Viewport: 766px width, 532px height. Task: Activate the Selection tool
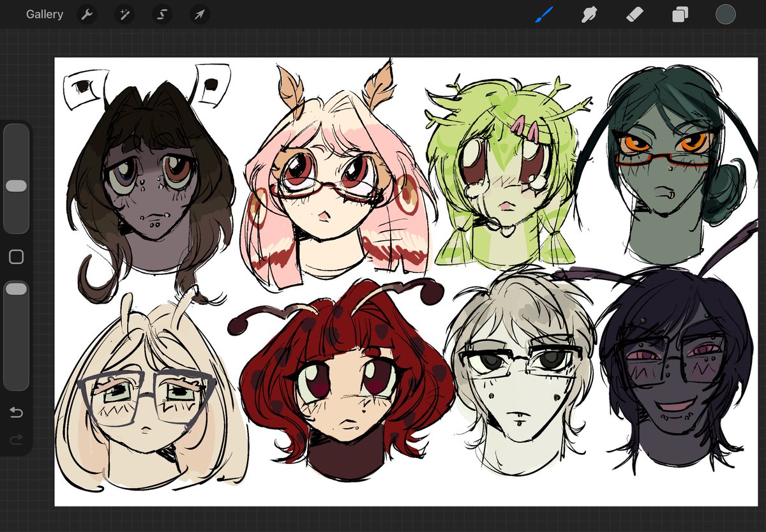pyautogui.click(x=162, y=14)
